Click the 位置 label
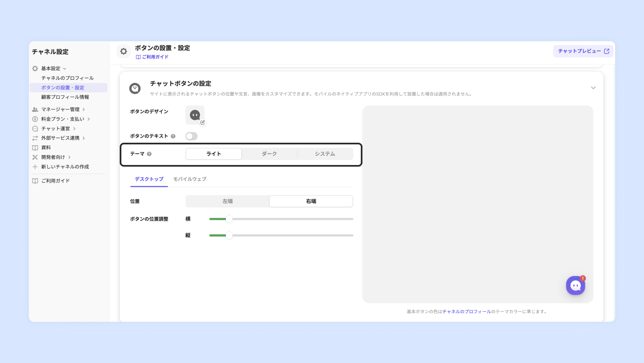This screenshot has height=363, width=644. pyautogui.click(x=135, y=201)
